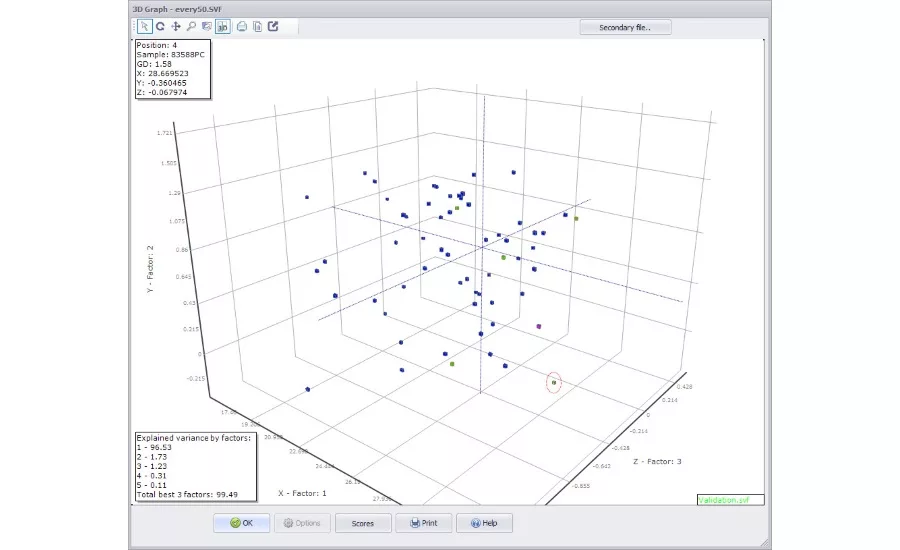Click the 'X - Factor: 1' axis label

(302, 493)
